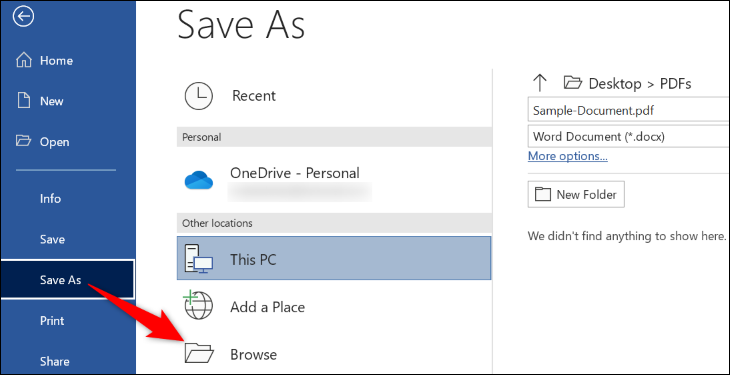
Task: Click the back arrow circle icon
Action: point(23,17)
